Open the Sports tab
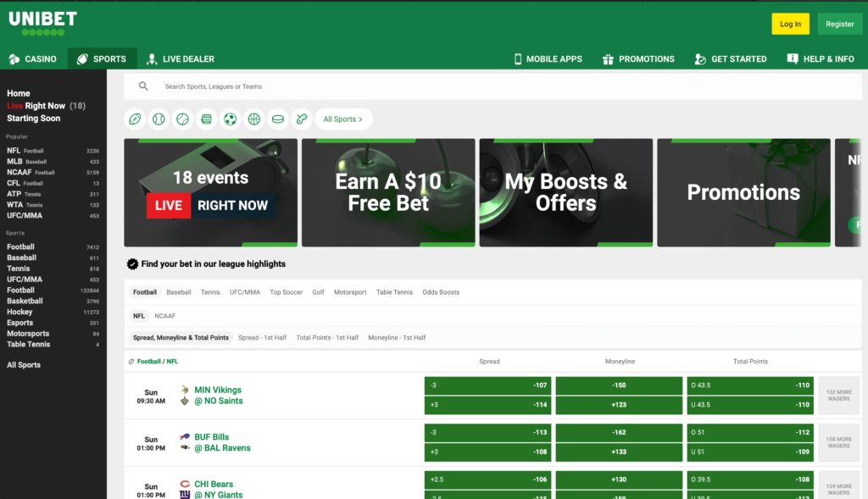The height and width of the screenshot is (499, 868). [102, 58]
